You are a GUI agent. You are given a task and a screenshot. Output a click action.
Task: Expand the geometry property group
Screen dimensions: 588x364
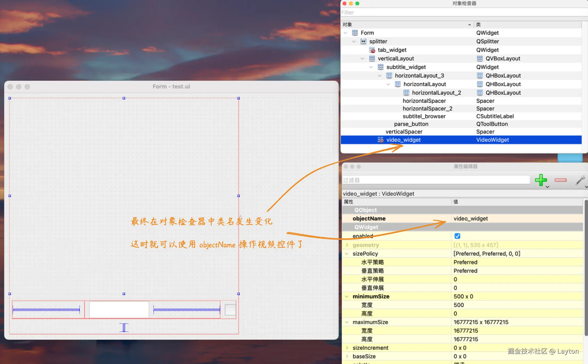[347, 245]
